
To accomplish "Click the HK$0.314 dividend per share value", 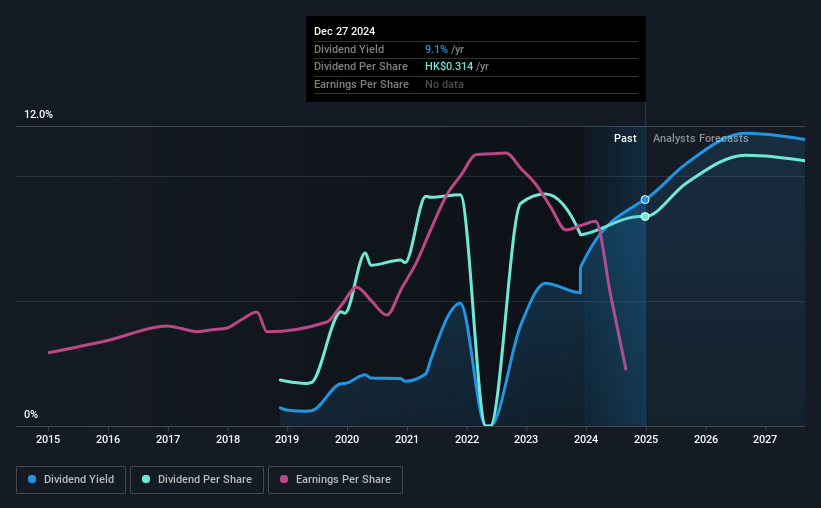I will pos(449,67).
